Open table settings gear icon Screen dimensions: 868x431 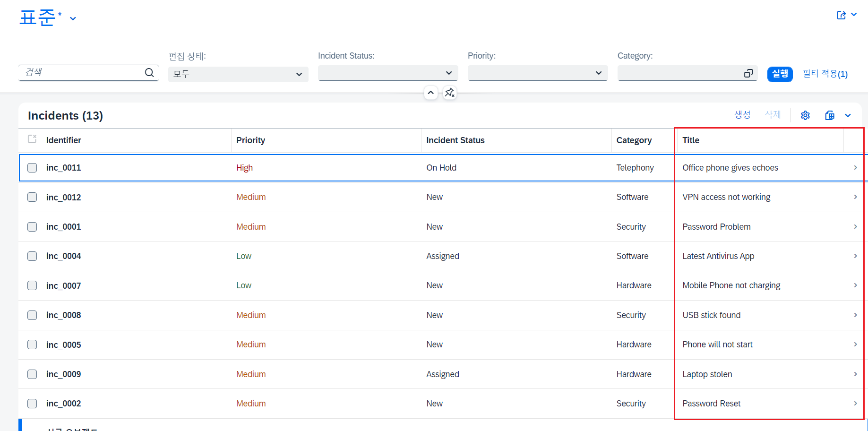pos(806,115)
